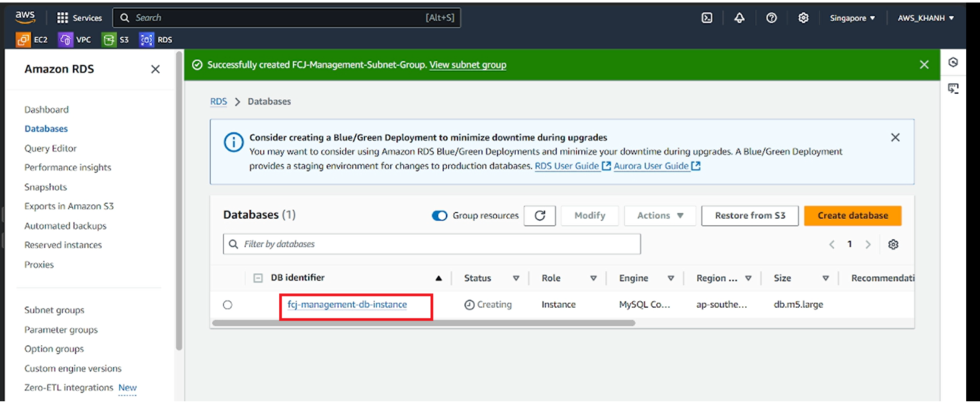Screen dimensions: 980x413
Task: Open Performance insights in sidebar
Action: 67,167
